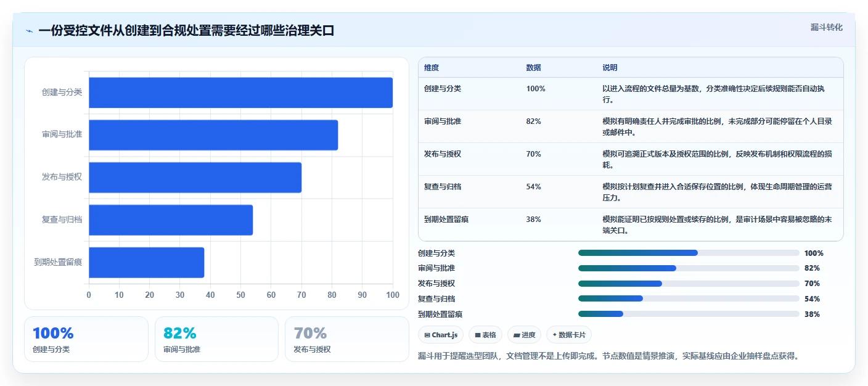The height and width of the screenshot is (386, 868).
Task: Click the 38% value beside the progress bar
Action: pyautogui.click(x=812, y=314)
